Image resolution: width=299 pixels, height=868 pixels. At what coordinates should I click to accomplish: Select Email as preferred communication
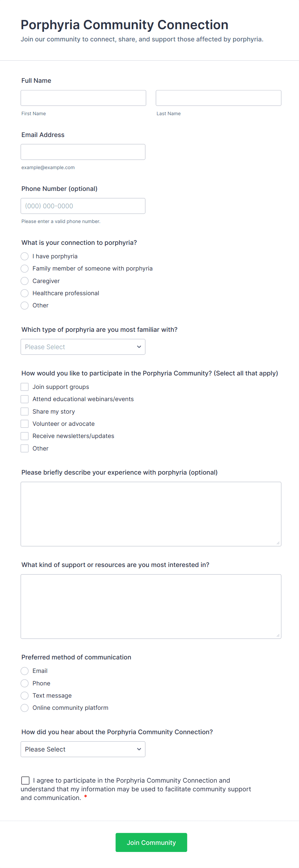(25, 671)
